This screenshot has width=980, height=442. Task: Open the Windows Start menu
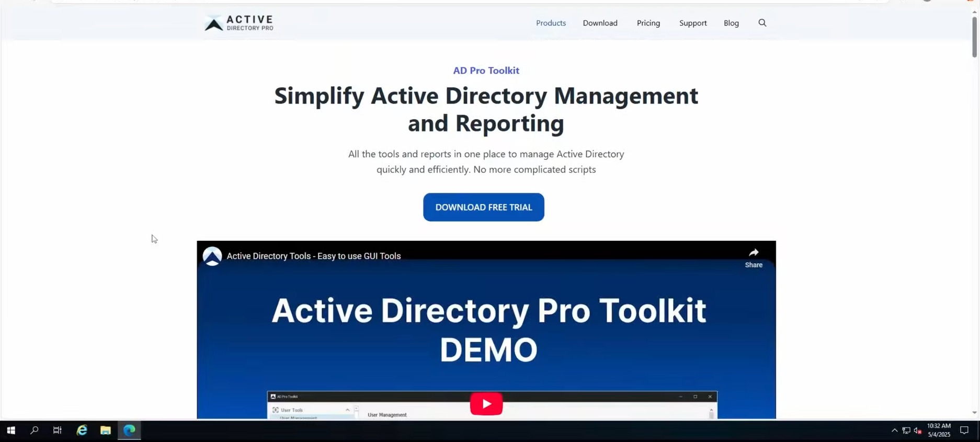[x=11, y=431]
